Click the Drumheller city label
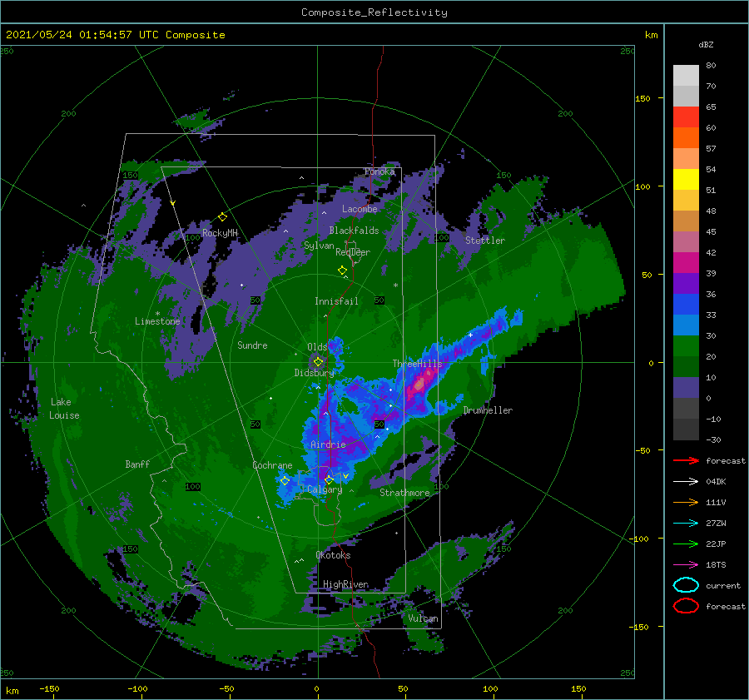This screenshot has width=749, height=700. click(x=488, y=410)
